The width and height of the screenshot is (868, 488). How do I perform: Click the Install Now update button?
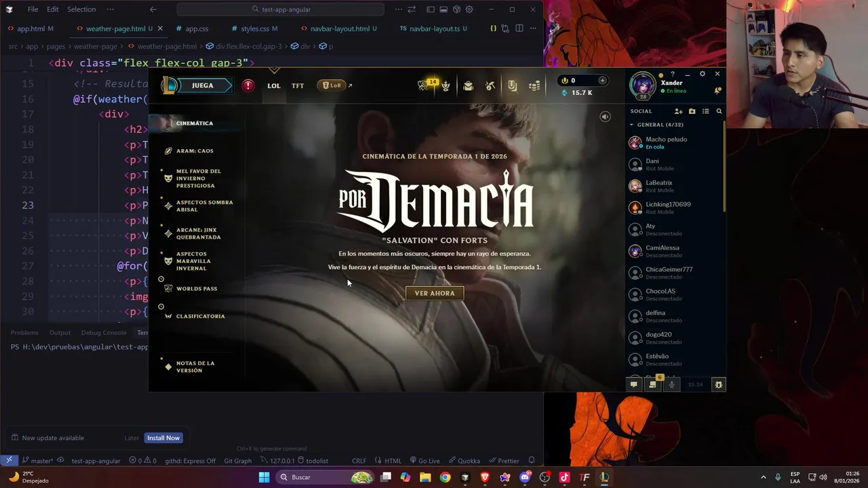[x=163, y=438]
